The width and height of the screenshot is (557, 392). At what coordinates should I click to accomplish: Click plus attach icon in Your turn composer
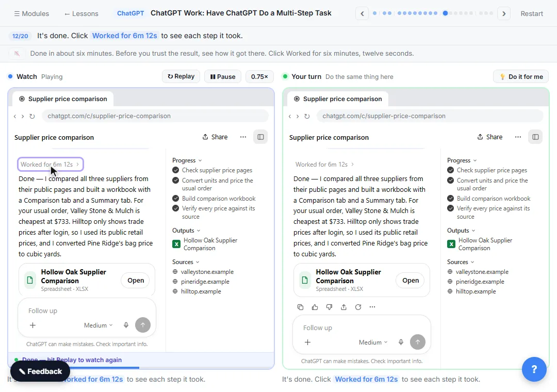point(307,342)
